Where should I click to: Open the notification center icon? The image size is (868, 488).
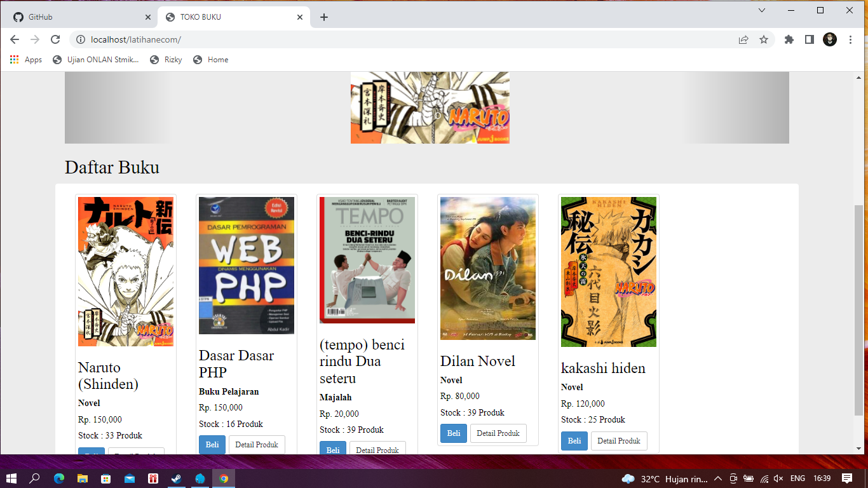point(847,478)
